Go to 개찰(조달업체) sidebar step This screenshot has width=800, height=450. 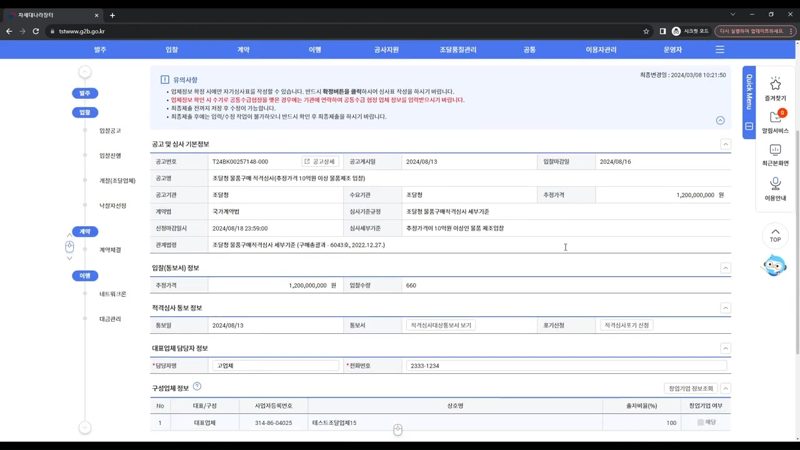[117, 181]
